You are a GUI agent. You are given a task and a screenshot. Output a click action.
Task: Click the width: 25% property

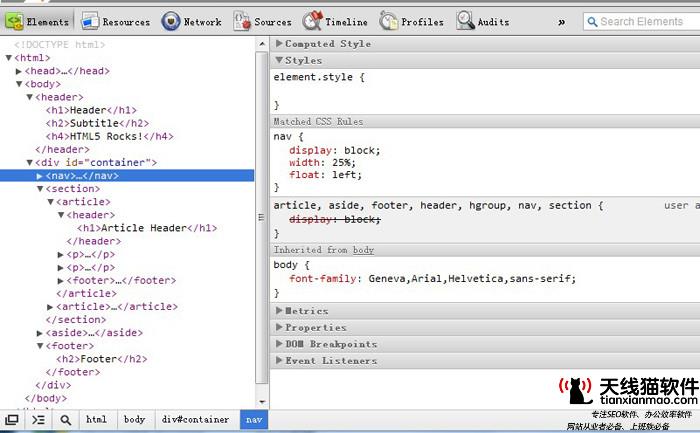[x=322, y=162]
